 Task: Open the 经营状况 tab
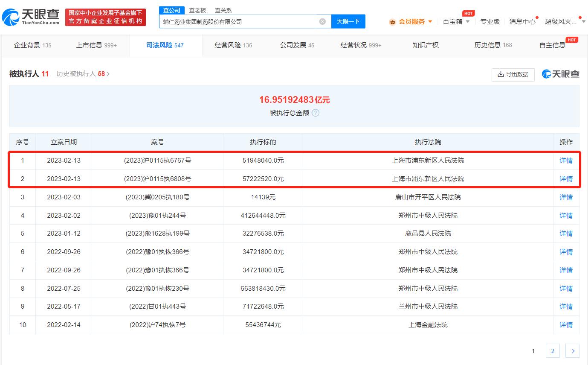point(361,45)
